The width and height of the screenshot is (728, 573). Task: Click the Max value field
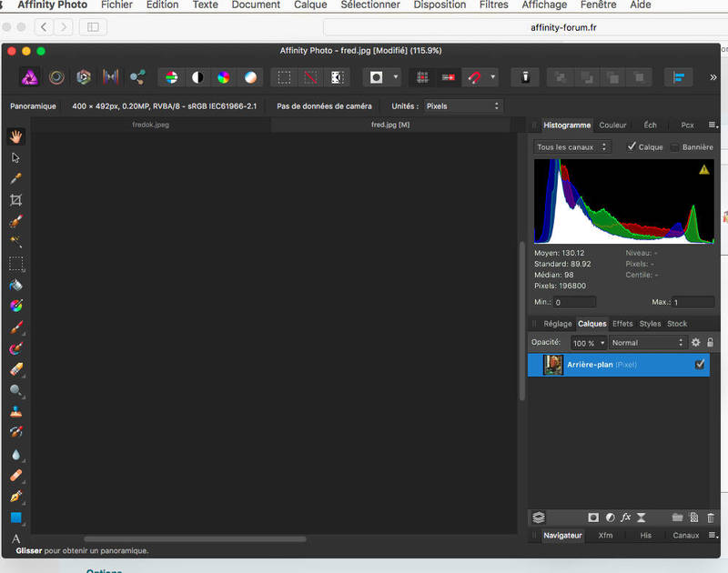point(693,302)
